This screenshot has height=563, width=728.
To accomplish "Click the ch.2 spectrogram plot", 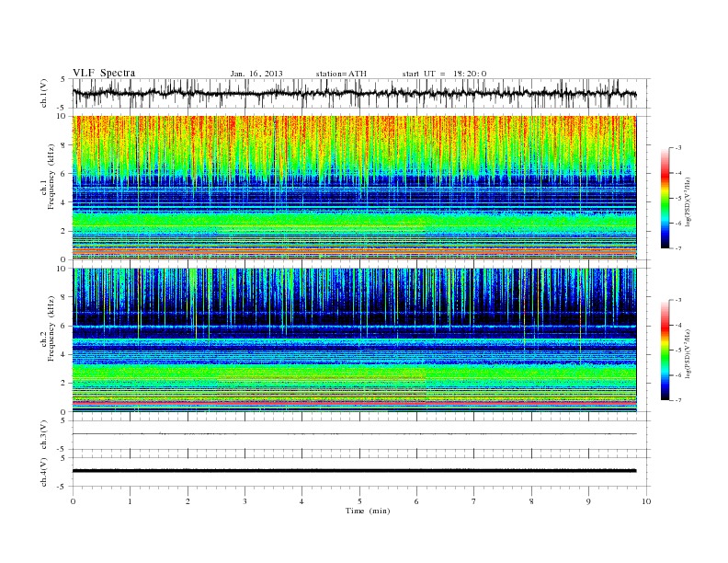I will click(354, 340).
